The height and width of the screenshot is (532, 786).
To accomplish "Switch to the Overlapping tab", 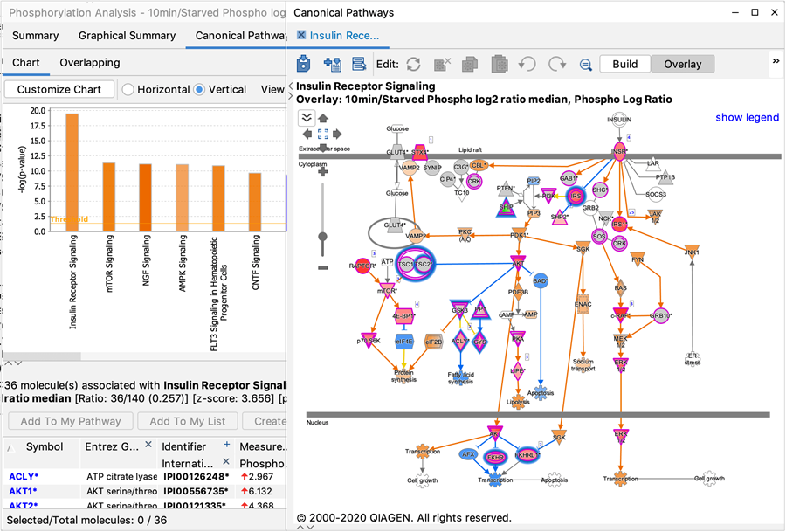I will click(89, 63).
